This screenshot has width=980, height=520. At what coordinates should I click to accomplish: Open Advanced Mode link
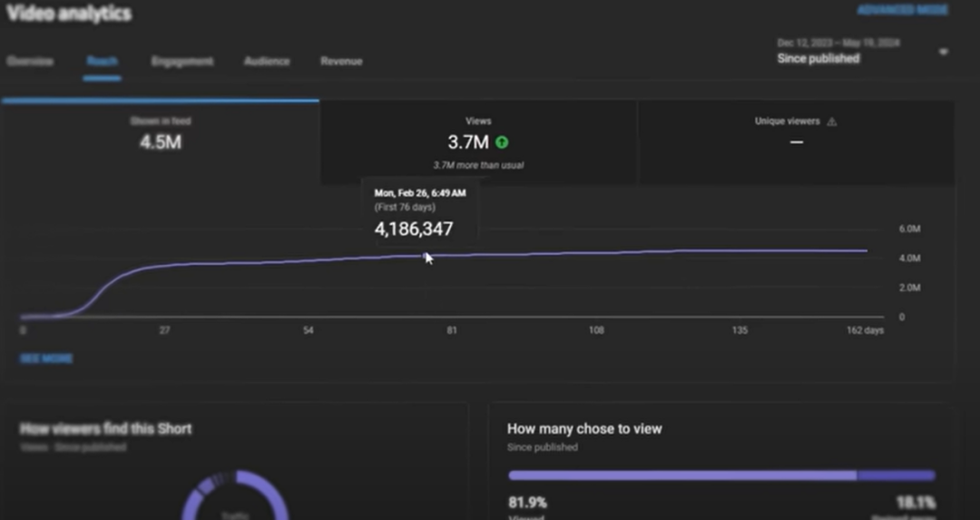coord(902,11)
